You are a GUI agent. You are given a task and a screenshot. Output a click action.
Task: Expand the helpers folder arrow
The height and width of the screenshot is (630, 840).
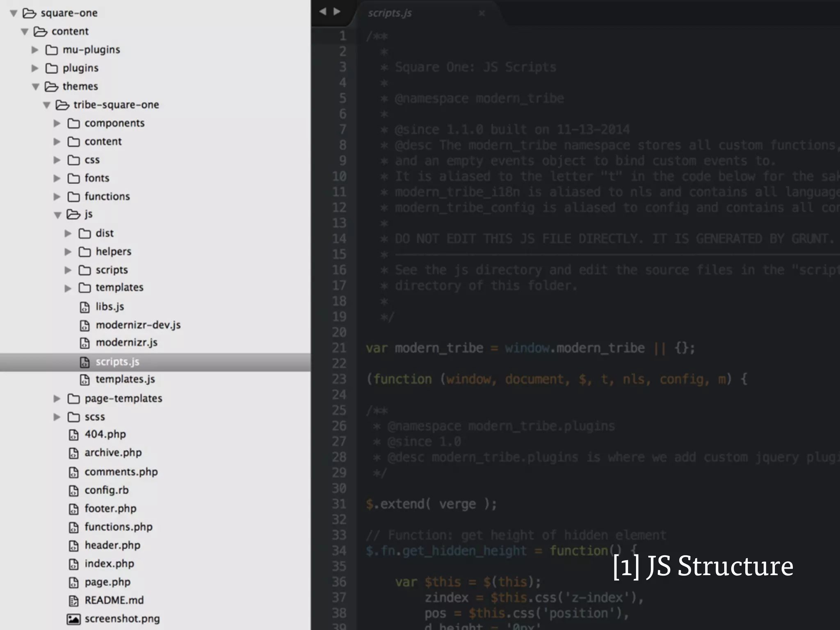click(x=68, y=252)
